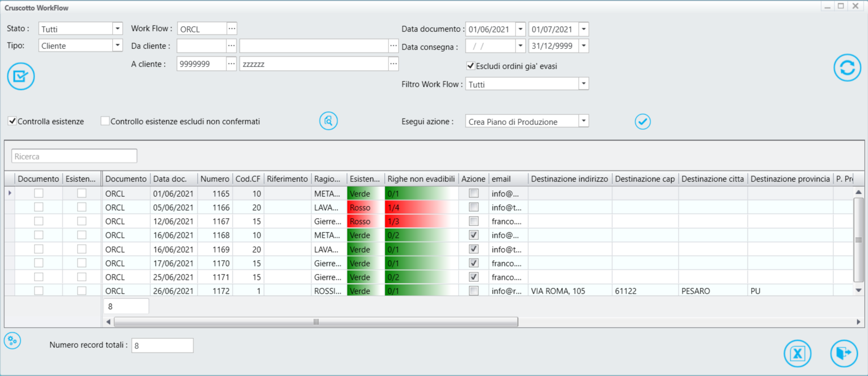Click the magnifier search icon beside existence options
Screen dimensions: 868x376
coord(328,121)
